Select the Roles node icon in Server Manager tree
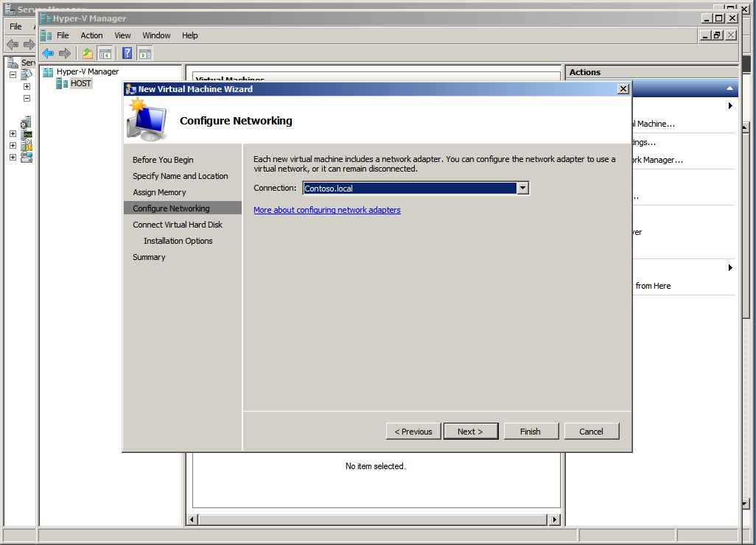Screen dimensions: 756x545 (x=27, y=74)
